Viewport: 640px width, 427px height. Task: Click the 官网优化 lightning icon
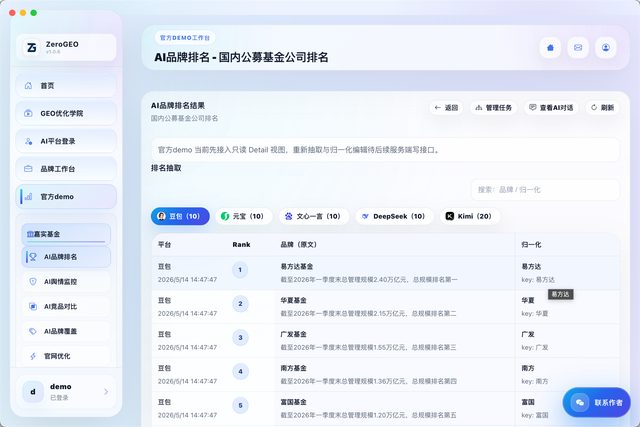(x=33, y=356)
